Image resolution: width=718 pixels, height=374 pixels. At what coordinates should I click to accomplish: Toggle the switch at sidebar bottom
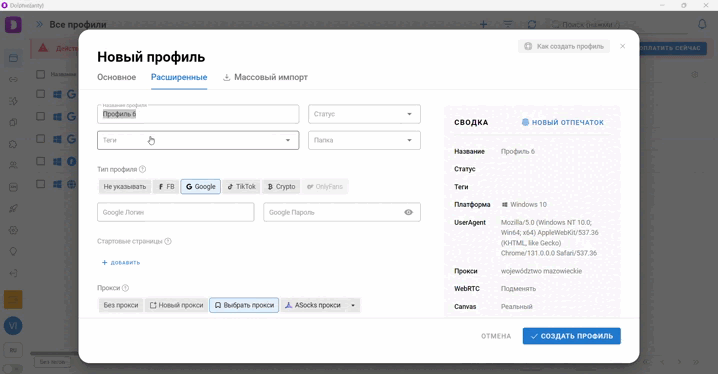click(12, 369)
